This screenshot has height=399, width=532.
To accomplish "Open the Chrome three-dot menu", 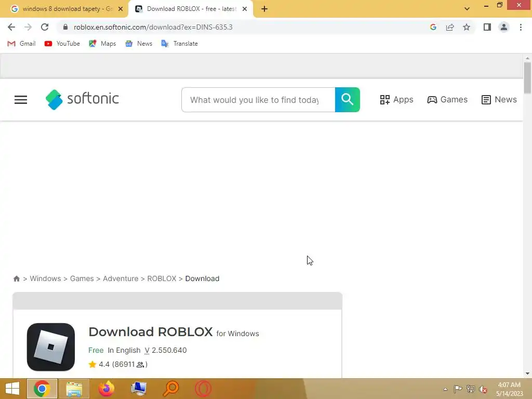I will (x=521, y=27).
